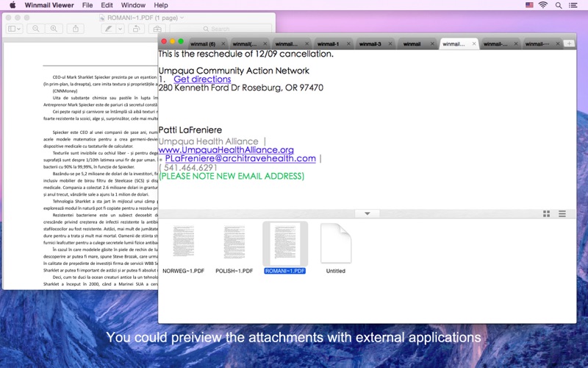Close the winmail (6) tab
588x368 pixels.
[223, 44]
